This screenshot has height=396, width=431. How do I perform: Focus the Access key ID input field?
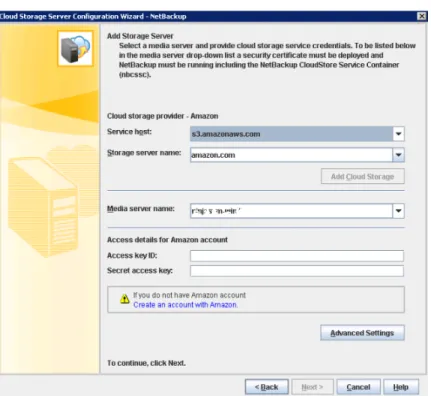297,256
